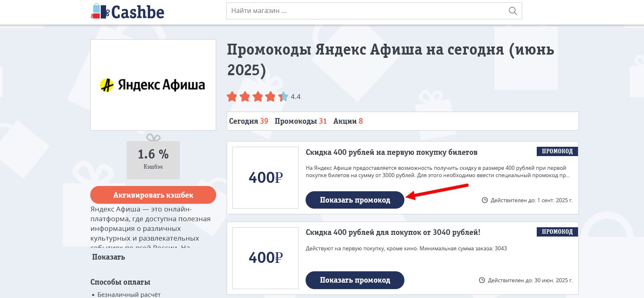
Task: Click 400₽ thumbnail of 3040 rubles offer
Action: pos(266,258)
